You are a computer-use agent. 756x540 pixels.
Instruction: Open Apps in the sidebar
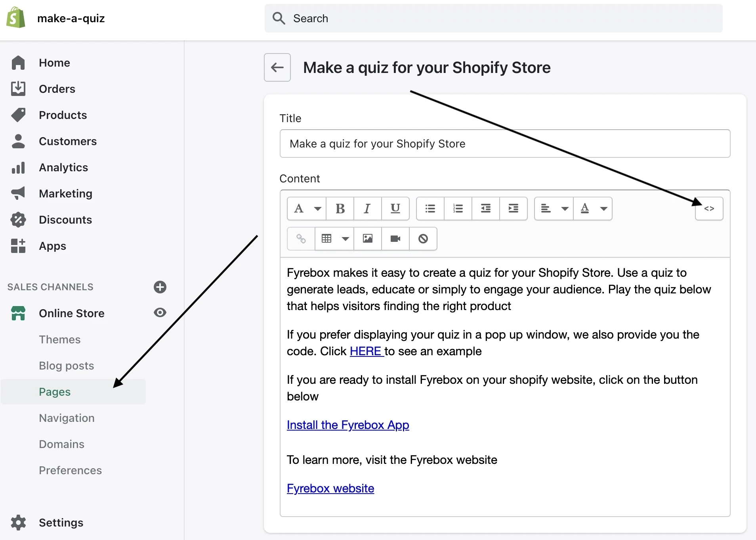(x=53, y=246)
